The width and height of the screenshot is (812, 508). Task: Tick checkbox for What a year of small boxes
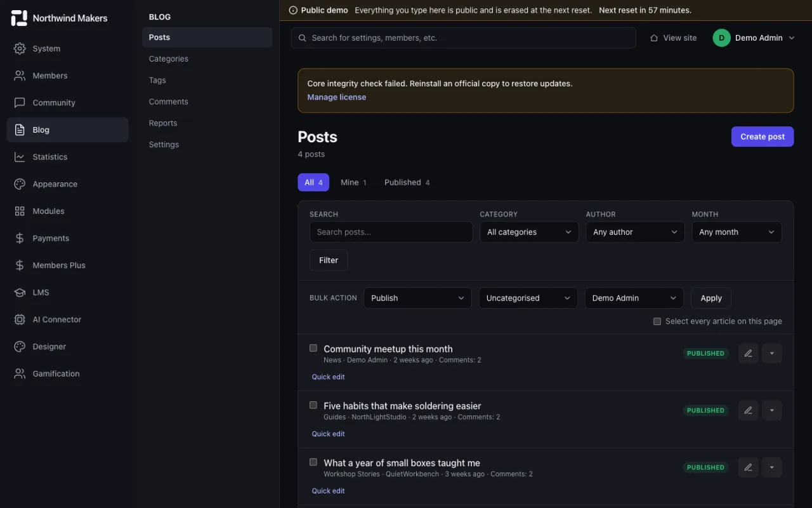(x=313, y=462)
